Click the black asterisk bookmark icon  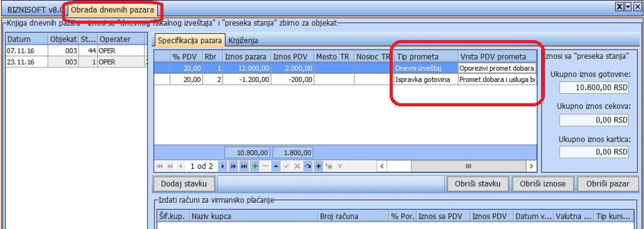pyautogui.click(x=318, y=166)
